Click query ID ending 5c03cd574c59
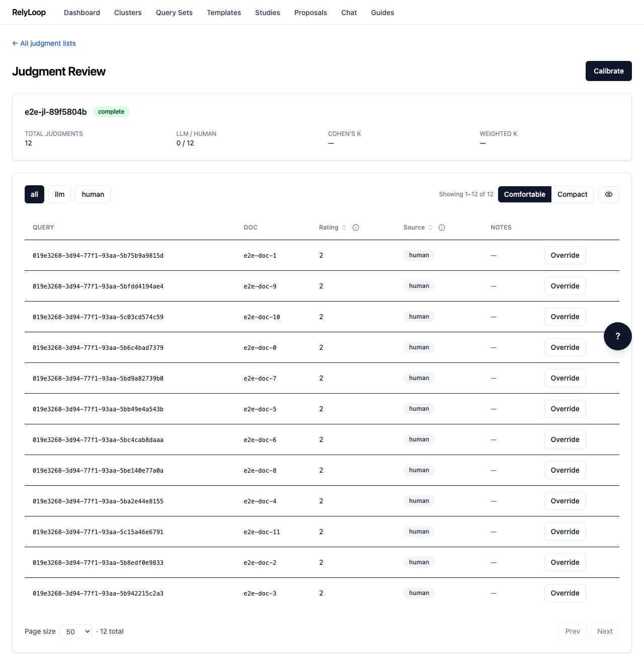 (98, 317)
